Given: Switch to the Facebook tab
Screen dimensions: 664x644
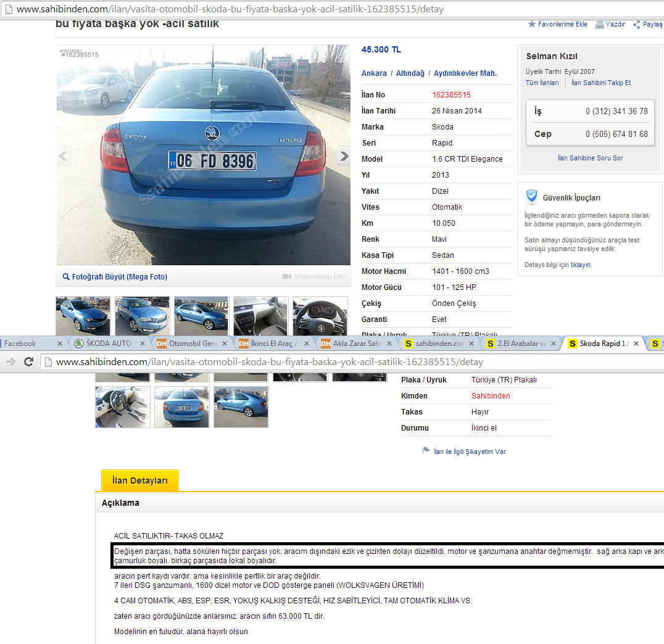Looking at the screenshot, I should [x=30, y=344].
